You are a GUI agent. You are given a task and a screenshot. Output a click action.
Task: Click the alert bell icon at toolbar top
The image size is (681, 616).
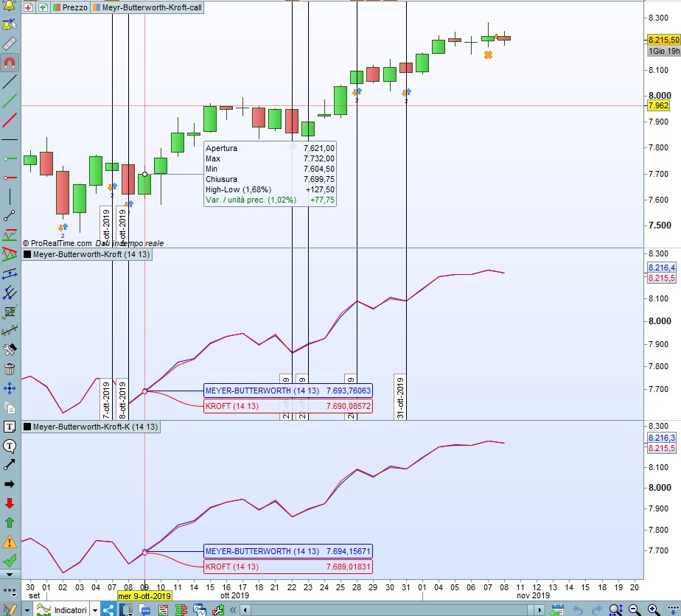9,5
